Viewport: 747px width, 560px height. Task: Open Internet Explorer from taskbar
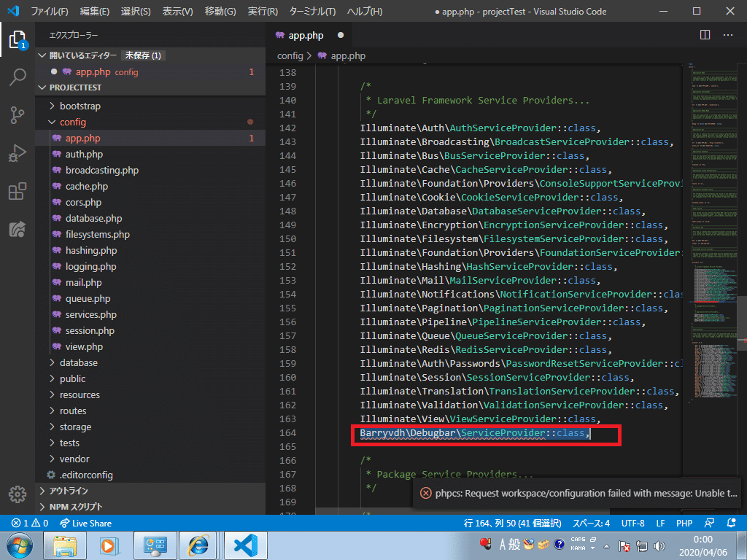(x=198, y=545)
